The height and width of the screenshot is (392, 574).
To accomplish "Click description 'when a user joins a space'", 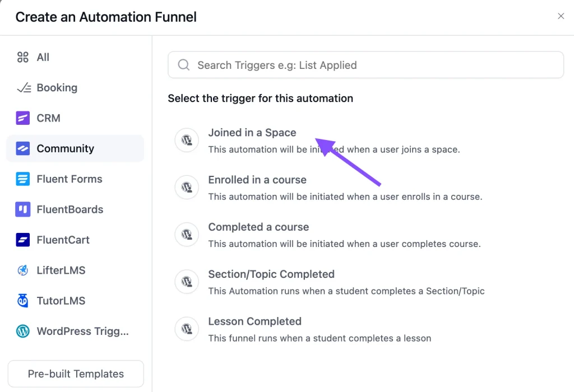I will [x=402, y=150].
